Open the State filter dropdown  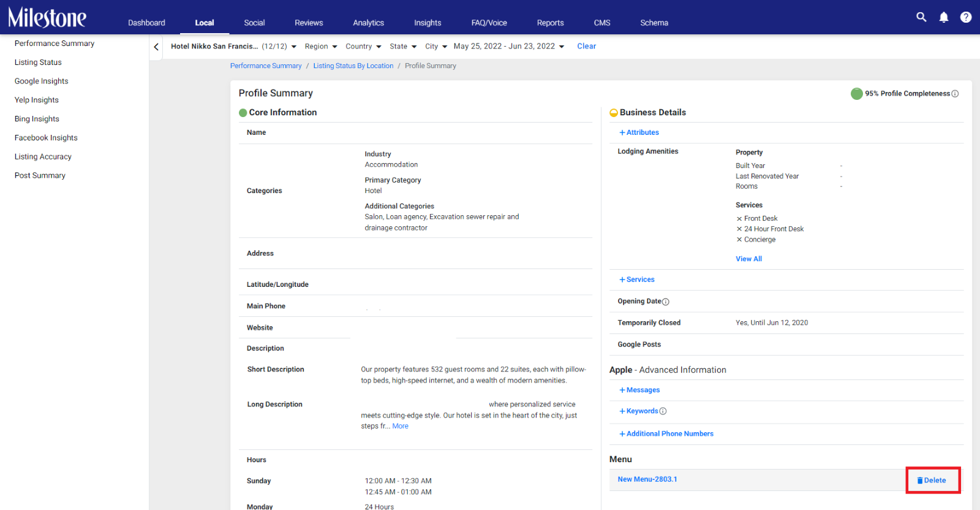[403, 47]
